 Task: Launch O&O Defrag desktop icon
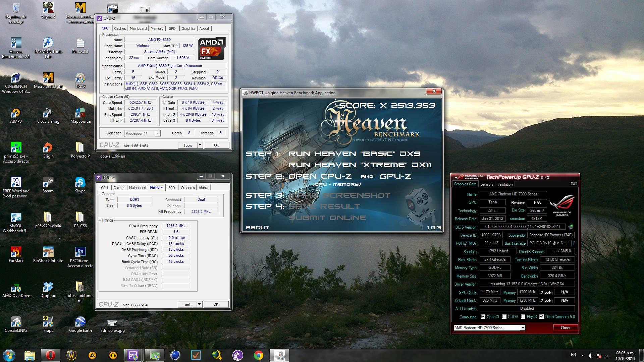point(48,116)
